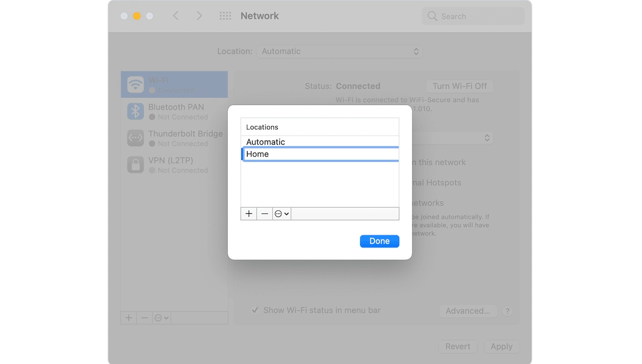Click the help question mark button
Screen dimensions: 642x364
point(508,311)
